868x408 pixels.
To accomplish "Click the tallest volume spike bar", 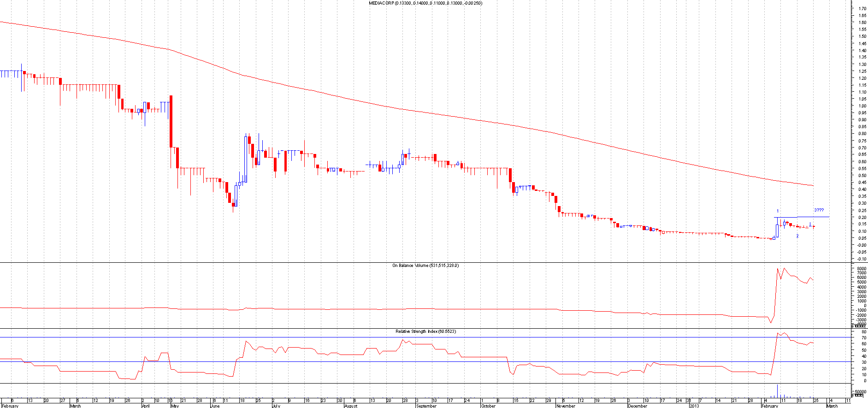I will [x=778, y=391].
